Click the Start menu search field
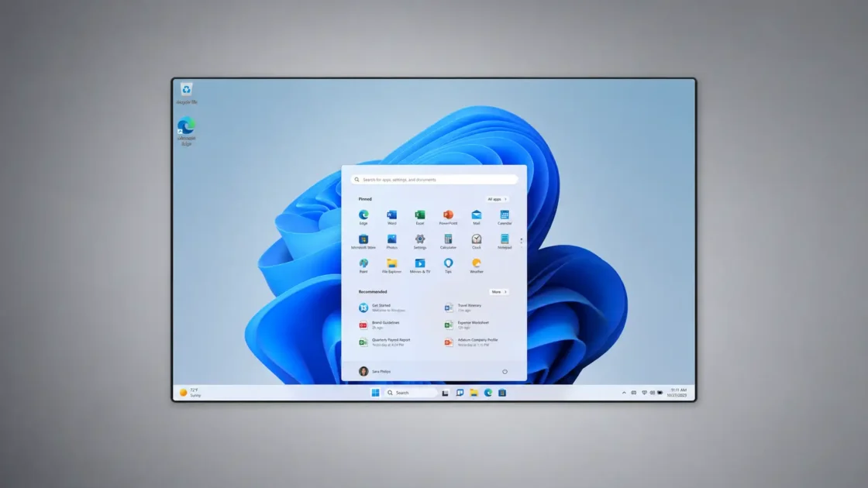Viewport: 868px width, 488px height. 434,179
